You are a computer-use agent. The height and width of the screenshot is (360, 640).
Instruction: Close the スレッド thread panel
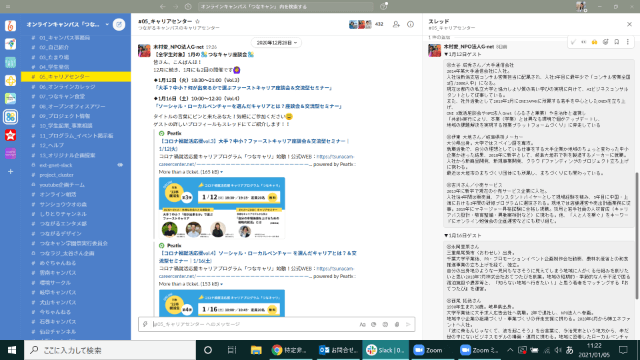pyautogui.click(x=629, y=24)
